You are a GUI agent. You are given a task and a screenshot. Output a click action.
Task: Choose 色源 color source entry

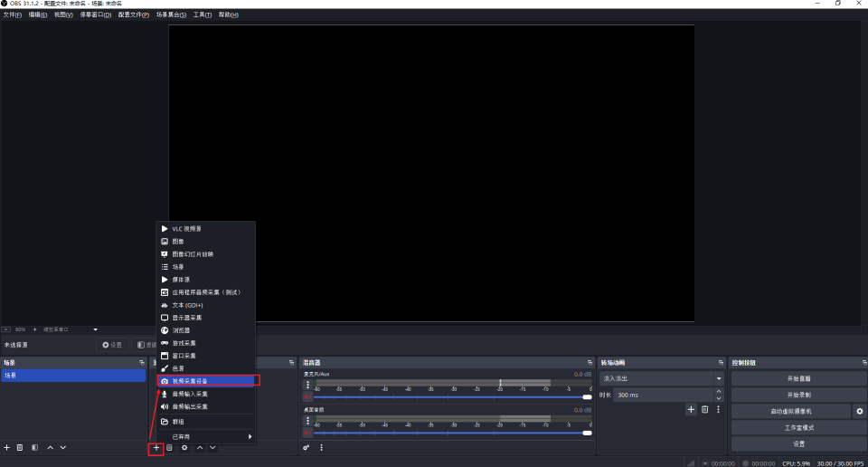coord(205,368)
